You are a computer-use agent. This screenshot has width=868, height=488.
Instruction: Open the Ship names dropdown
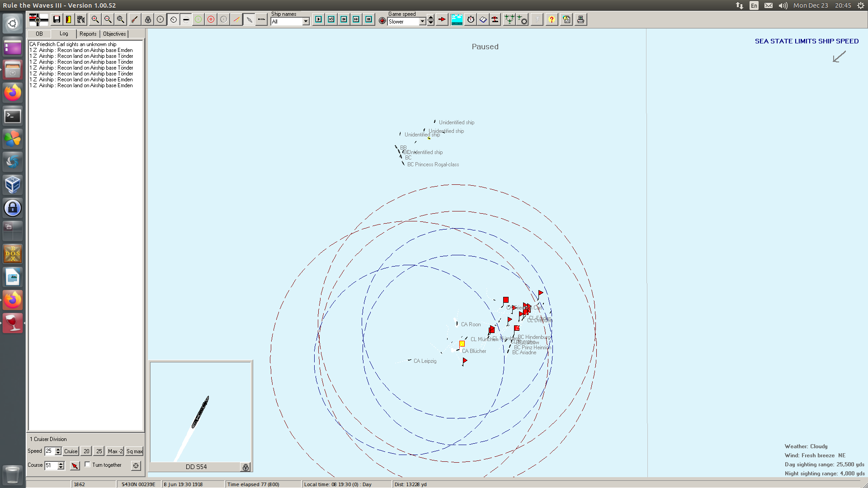[306, 22]
